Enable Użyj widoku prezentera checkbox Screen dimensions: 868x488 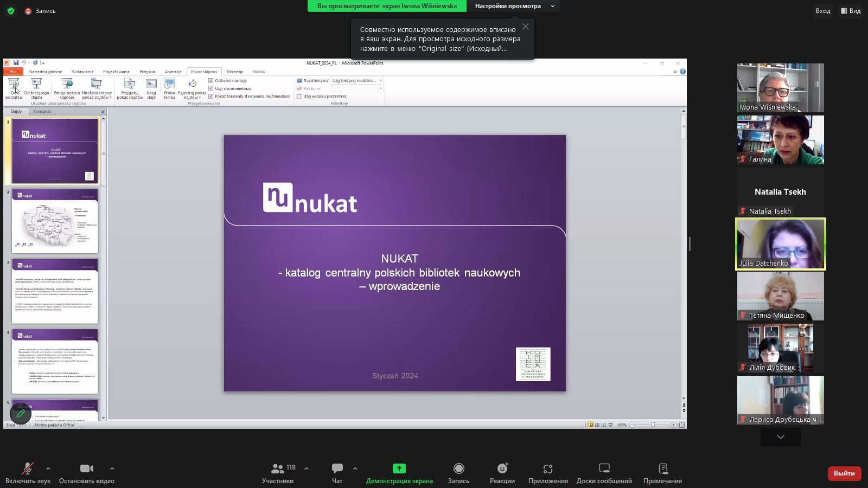(x=299, y=96)
